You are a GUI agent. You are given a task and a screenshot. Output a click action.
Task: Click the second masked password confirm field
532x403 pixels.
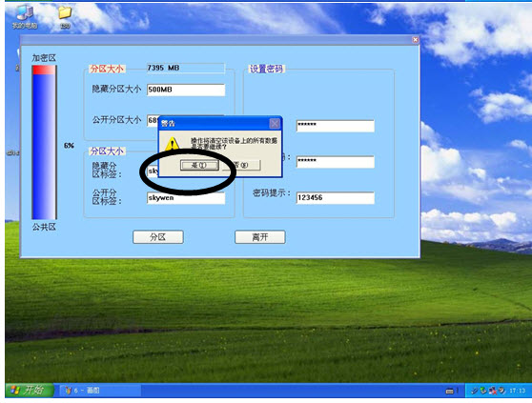click(336, 162)
